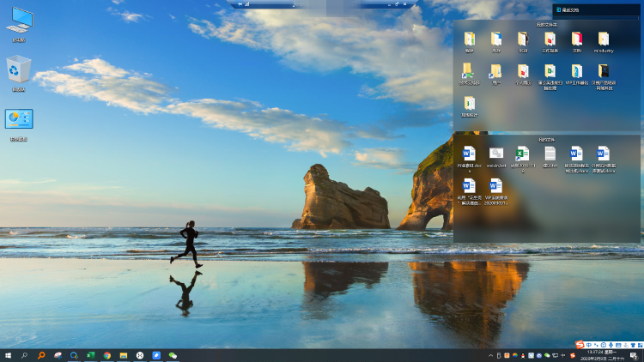Select the red-papered folder in the top fence row

[577, 42]
